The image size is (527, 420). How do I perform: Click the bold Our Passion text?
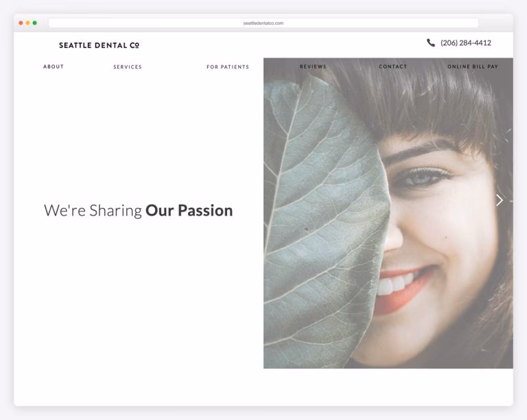click(189, 211)
